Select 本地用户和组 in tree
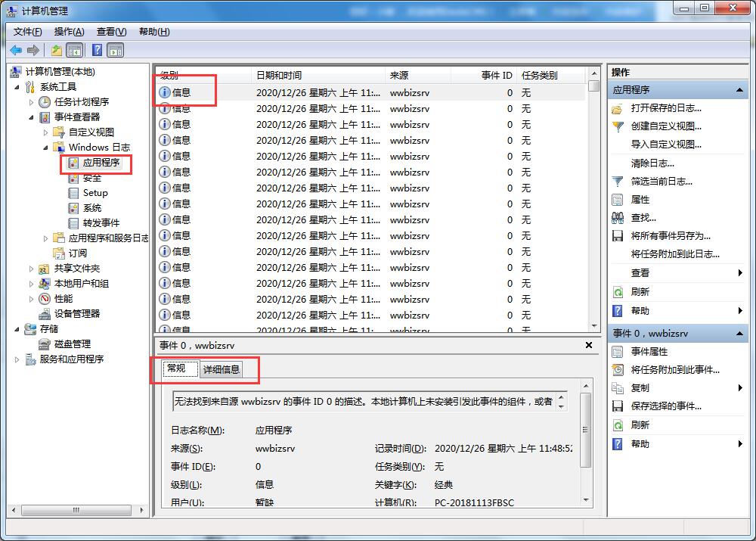 pyautogui.click(x=82, y=283)
